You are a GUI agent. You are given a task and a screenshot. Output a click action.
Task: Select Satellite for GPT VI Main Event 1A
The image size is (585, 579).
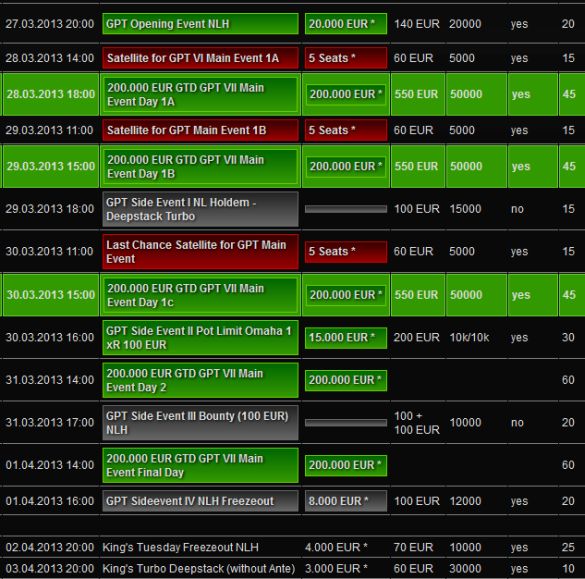coord(200,58)
